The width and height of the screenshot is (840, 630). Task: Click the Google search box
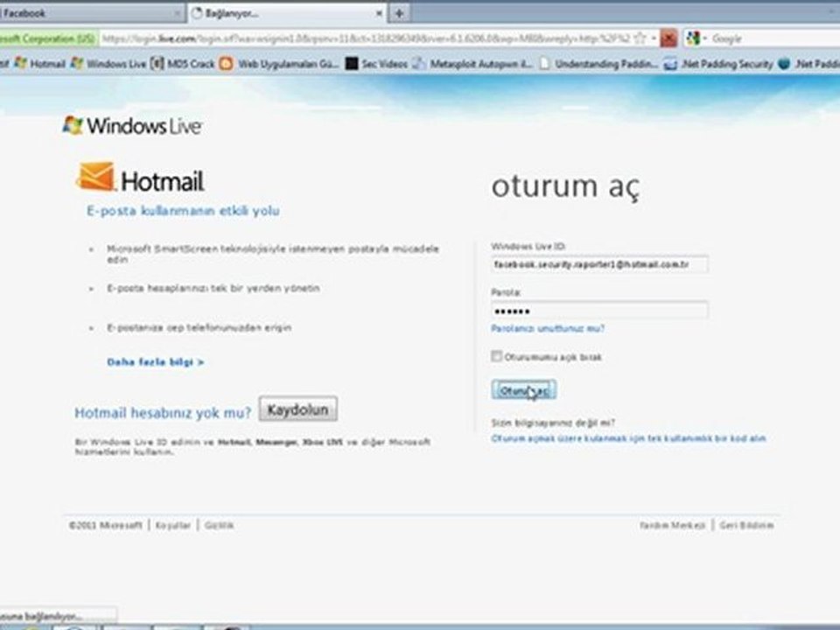(x=774, y=38)
